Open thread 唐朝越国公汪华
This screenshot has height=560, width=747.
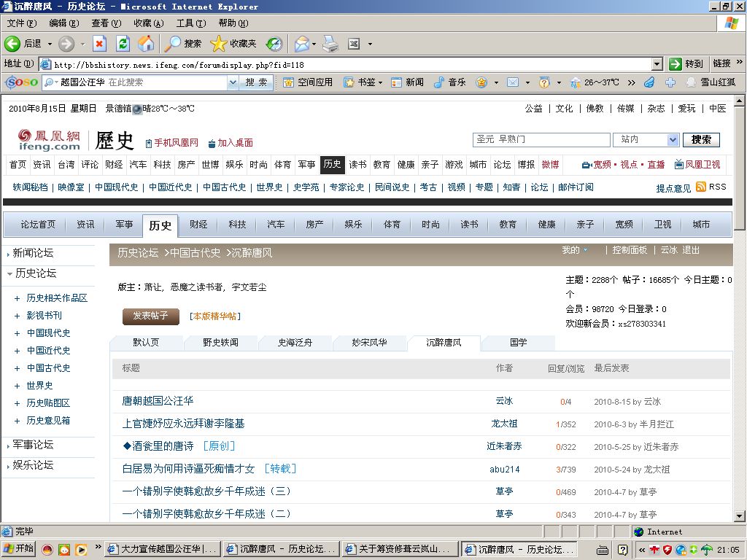click(158, 401)
